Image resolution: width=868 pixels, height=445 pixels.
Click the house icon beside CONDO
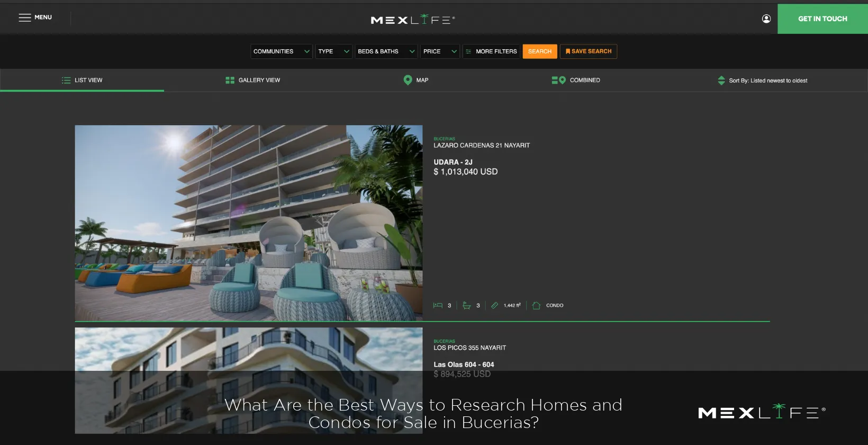(536, 305)
